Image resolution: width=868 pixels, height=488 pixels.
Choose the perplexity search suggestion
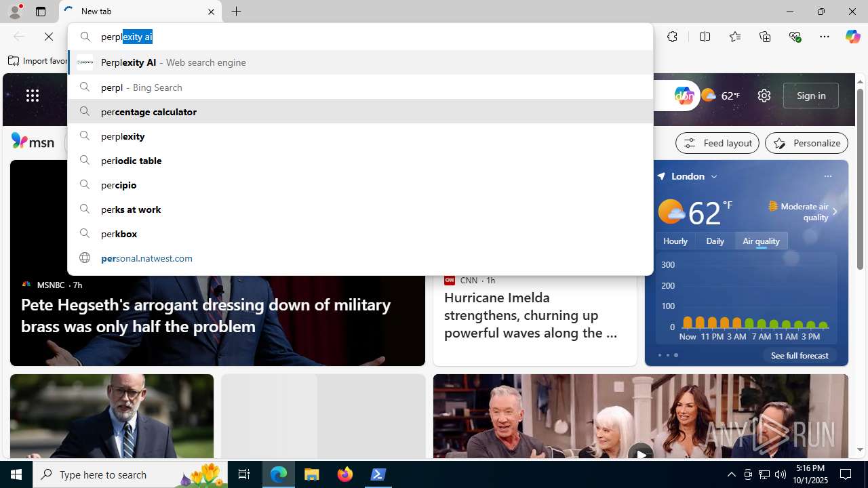360,136
